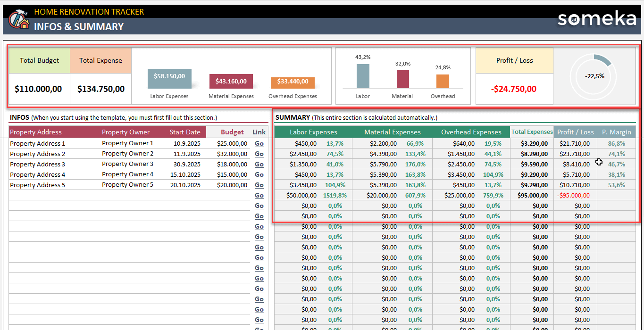Click the Start Date cell for Property Owner 3
The width and height of the screenshot is (644, 330).
(x=185, y=164)
